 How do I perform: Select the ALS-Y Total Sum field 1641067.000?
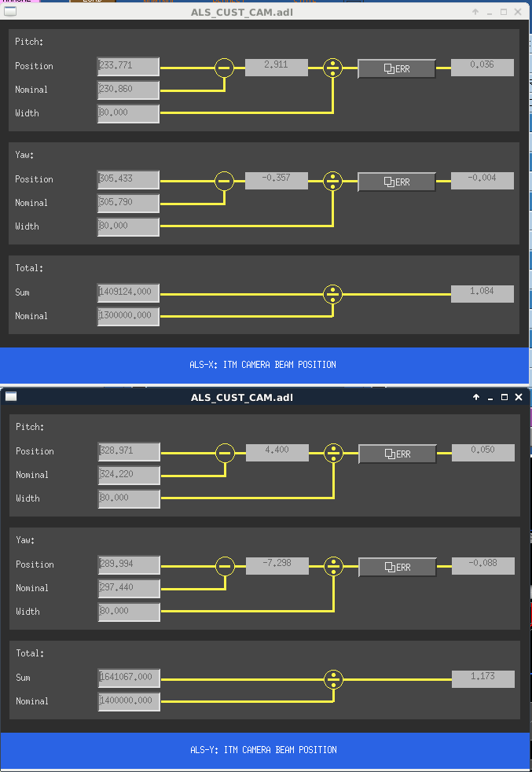[129, 678]
